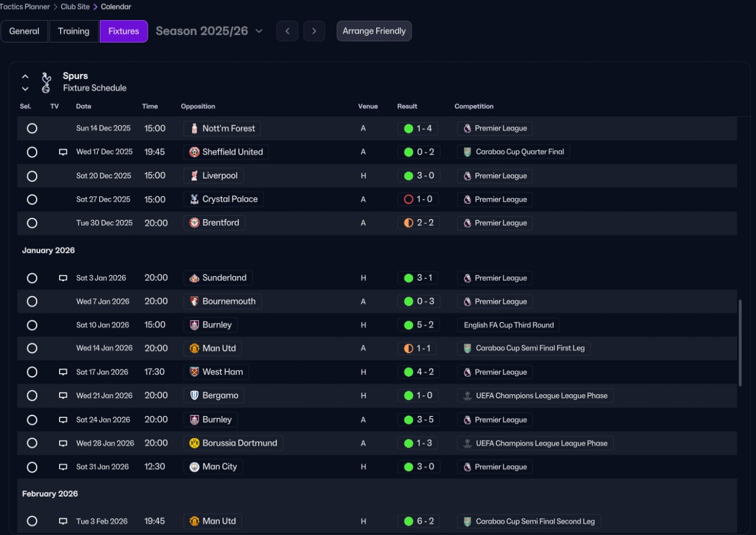This screenshot has height=535, width=756.
Task: Open Tactics Planner breadcrumb
Action: 25,7
